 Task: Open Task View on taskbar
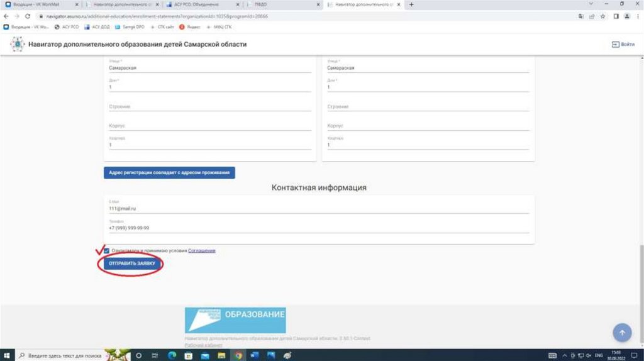[x=155, y=355]
